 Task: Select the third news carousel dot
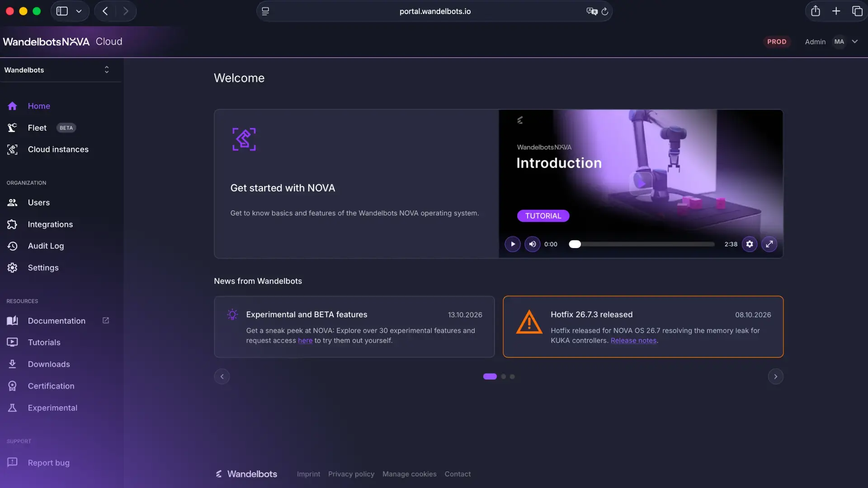[512, 377]
